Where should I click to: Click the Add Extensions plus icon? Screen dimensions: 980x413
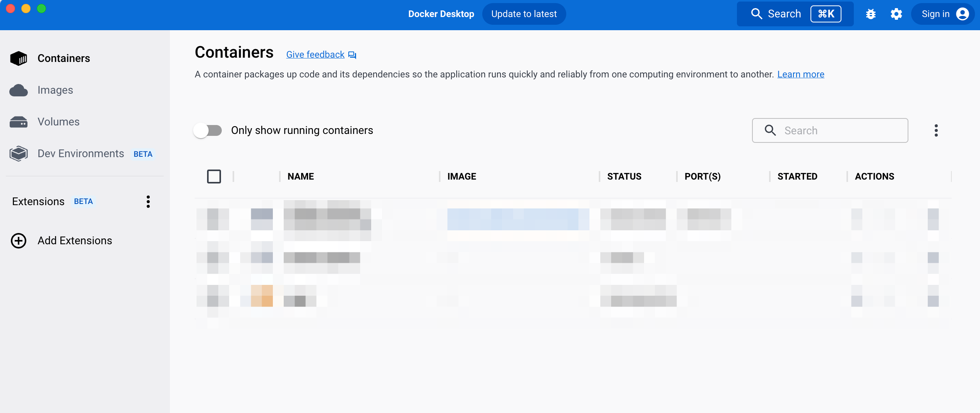click(18, 240)
